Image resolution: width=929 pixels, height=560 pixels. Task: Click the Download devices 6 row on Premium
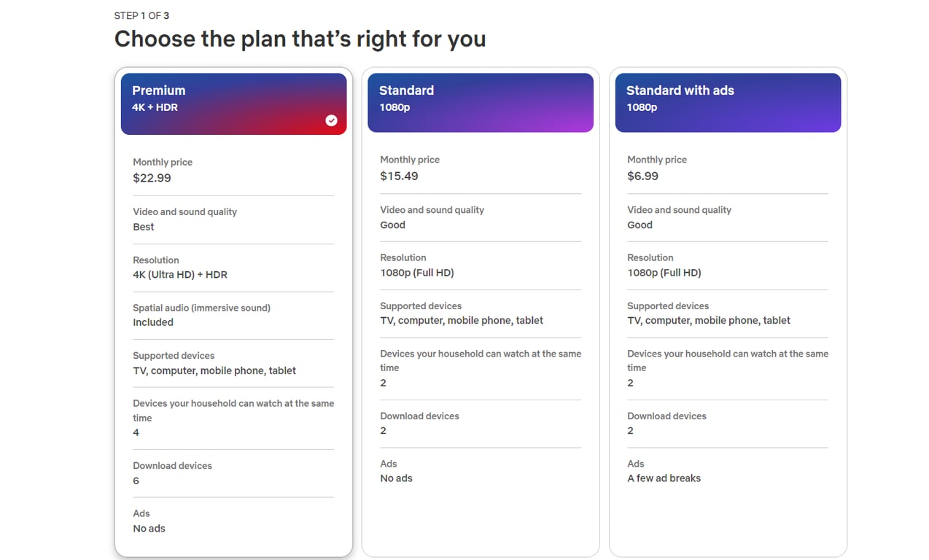click(x=172, y=473)
